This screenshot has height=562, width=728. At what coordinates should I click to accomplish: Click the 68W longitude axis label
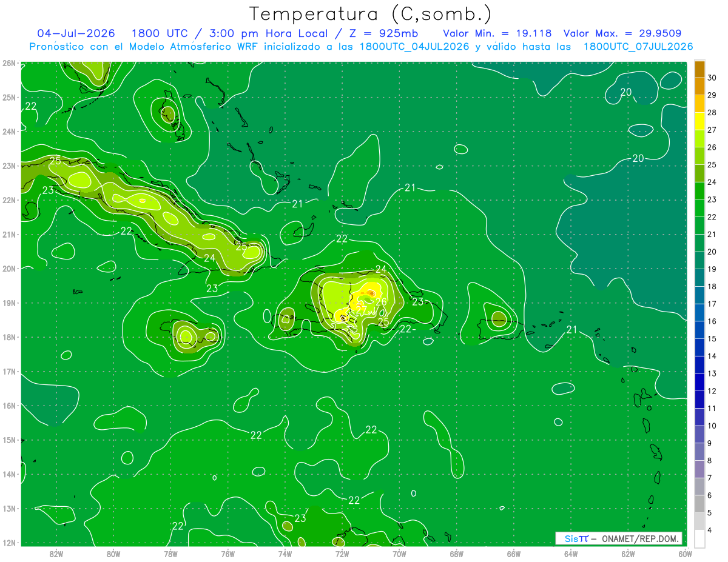pyautogui.click(x=457, y=554)
